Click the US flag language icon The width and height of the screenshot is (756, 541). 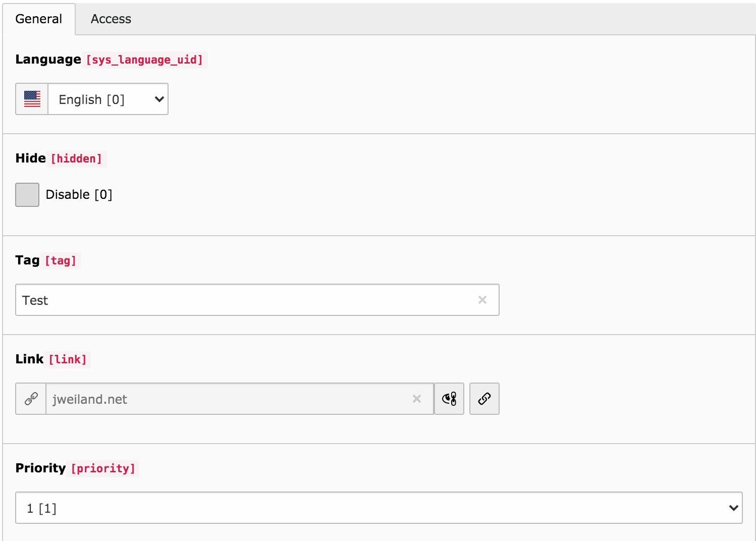pyautogui.click(x=32, y=99)
